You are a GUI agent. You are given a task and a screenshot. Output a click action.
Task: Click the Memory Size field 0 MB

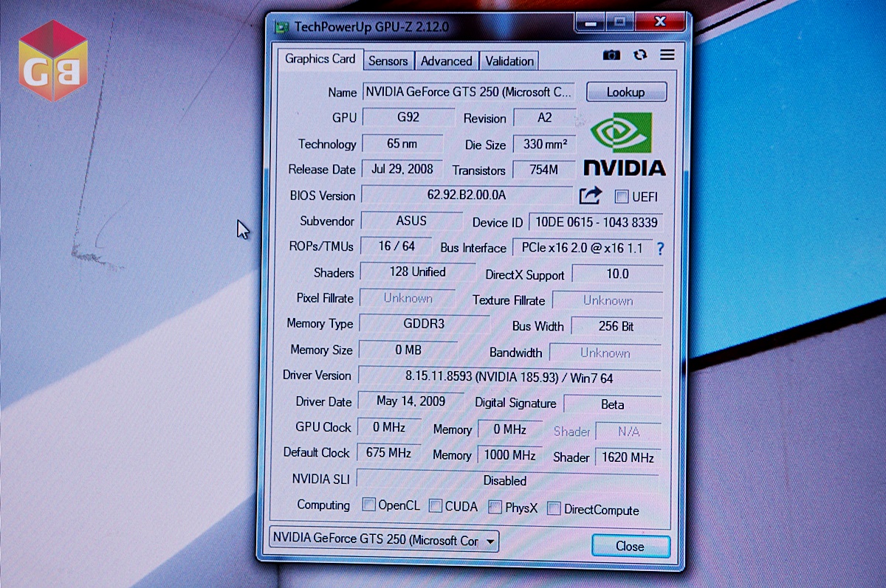tap(408, 350)
